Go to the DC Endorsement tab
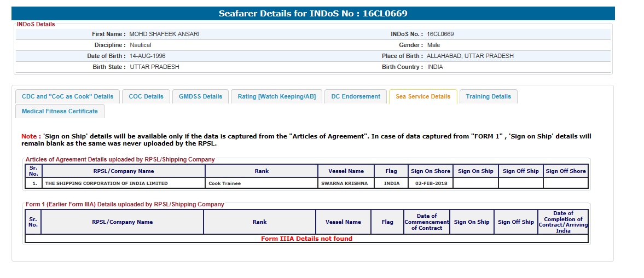The width and height of the screenshot is (644, 278). click(356, 96)
